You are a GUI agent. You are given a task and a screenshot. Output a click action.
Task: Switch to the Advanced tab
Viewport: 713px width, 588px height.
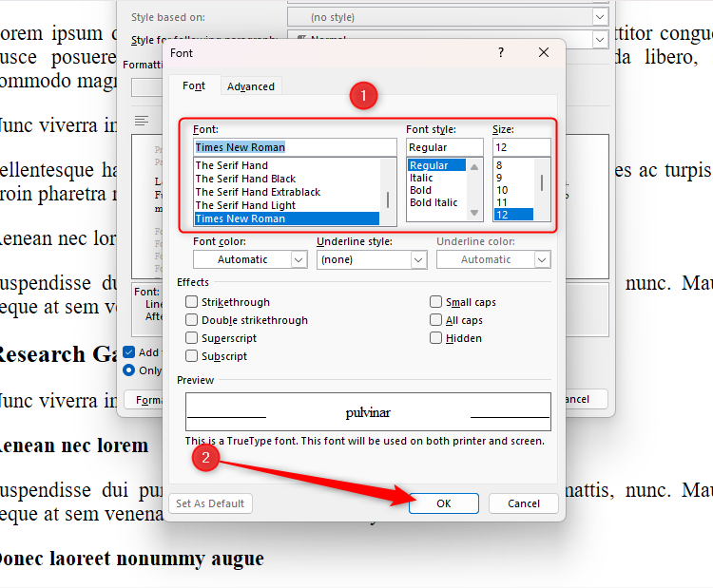click(x=251, y=86)
